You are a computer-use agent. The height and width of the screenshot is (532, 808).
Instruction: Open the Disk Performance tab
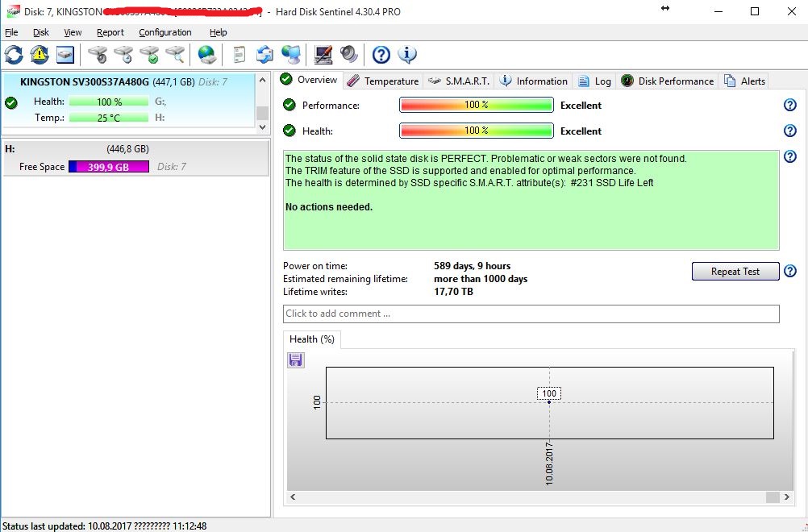(668, 81)
